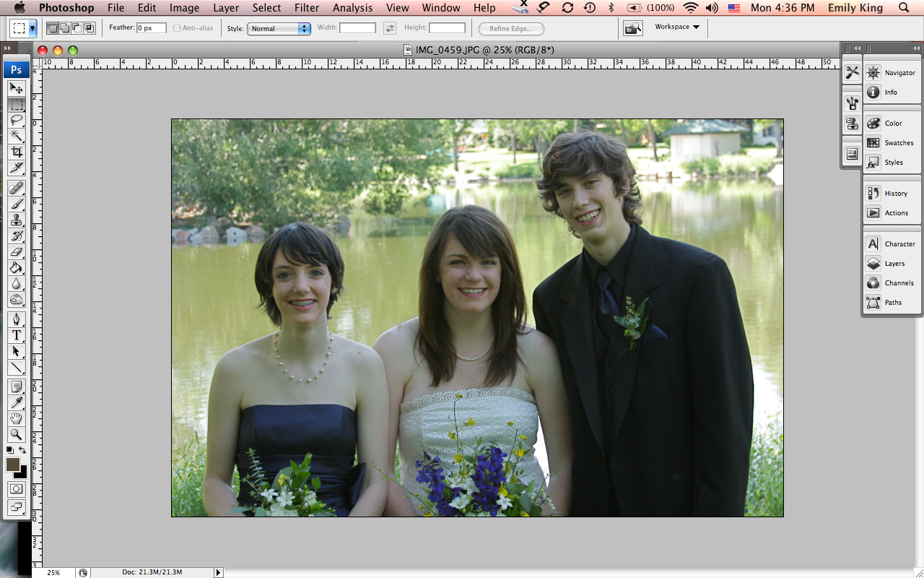Select the Lasso tool

click(16, 120)
